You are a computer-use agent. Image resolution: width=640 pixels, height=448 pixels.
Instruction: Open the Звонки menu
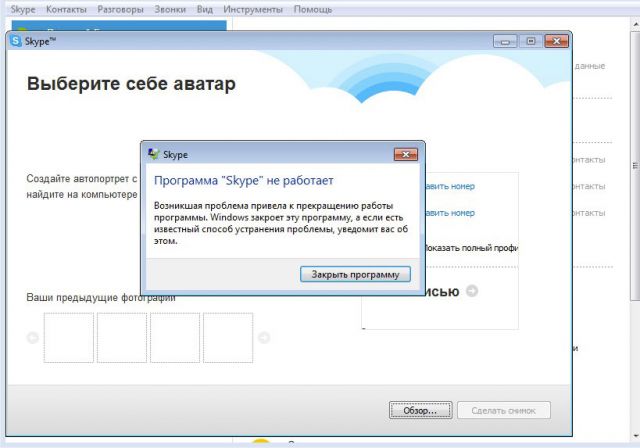pos(170,9)
